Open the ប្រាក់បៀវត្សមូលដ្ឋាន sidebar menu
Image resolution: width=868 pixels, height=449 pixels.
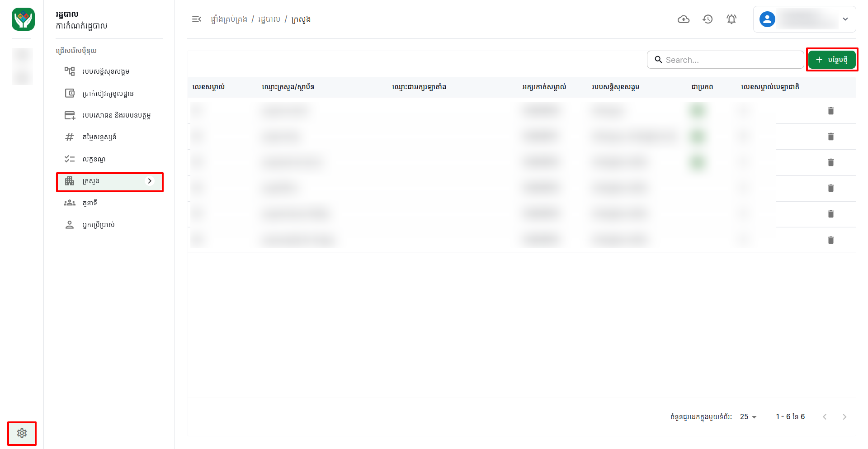109,93
